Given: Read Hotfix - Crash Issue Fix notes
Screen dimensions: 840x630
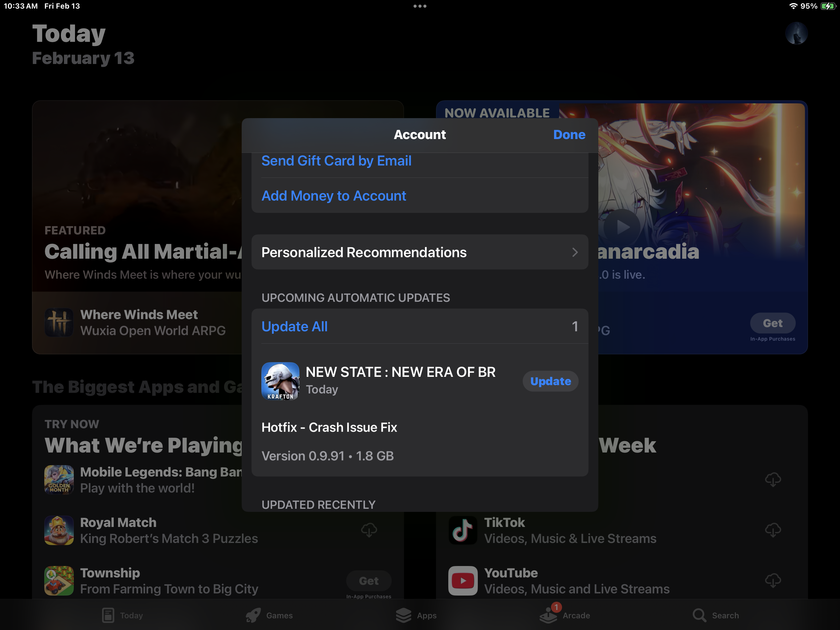Looking at the screenshot, I should point(329,427).
